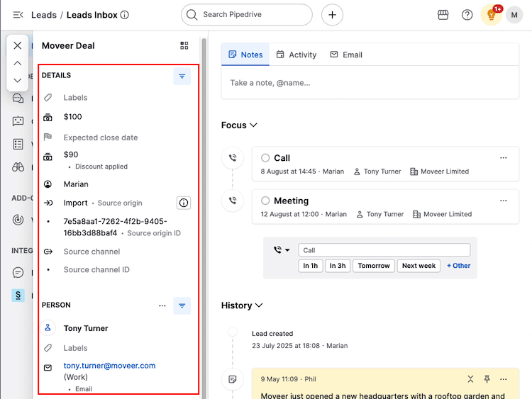Click the Call subject input field

[384, 250]
